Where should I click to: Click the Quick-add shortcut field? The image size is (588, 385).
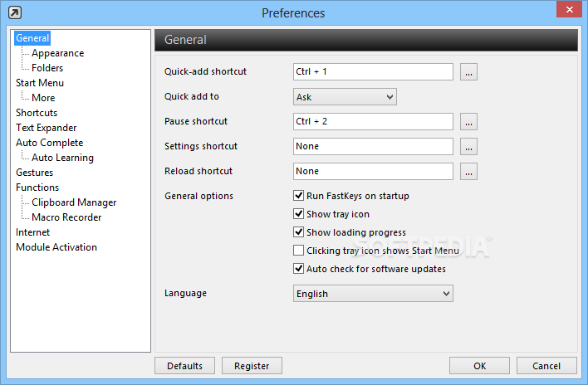click(373, 71)
